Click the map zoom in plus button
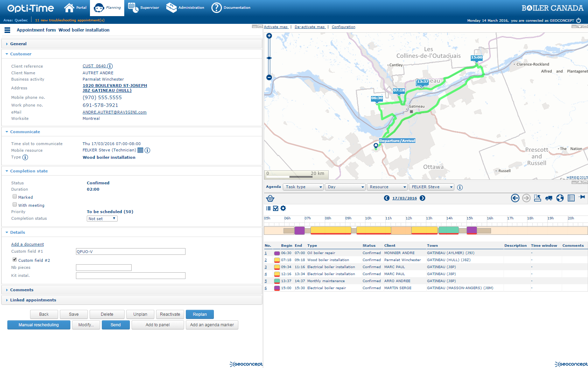Image resolution: width=588 pixels, height=368 pixels. click(269, 36)
